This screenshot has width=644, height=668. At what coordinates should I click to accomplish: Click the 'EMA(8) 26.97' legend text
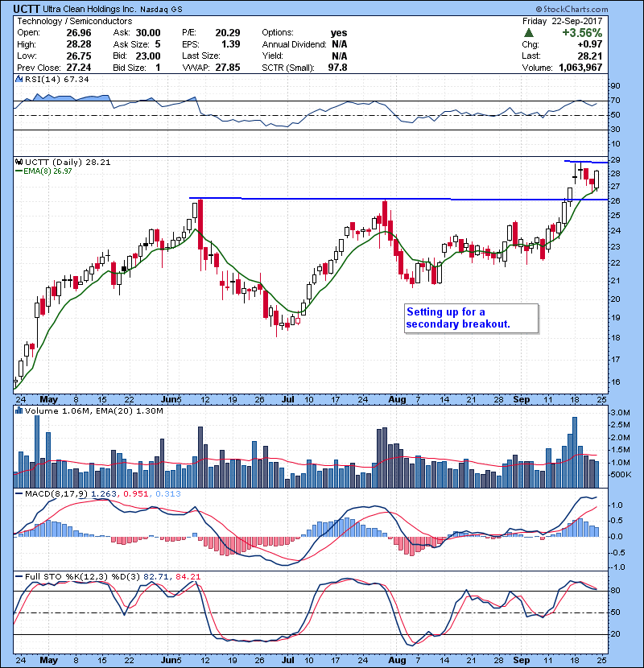[47, 171]
